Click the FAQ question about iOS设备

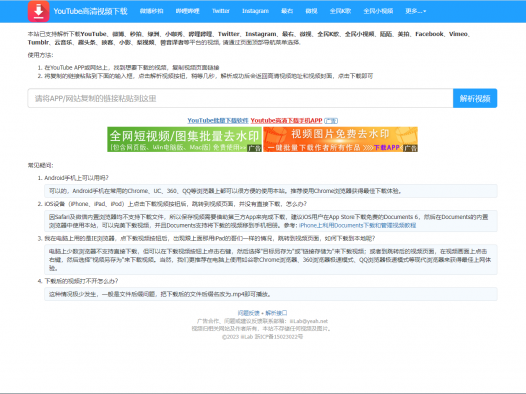click(175, 204)
